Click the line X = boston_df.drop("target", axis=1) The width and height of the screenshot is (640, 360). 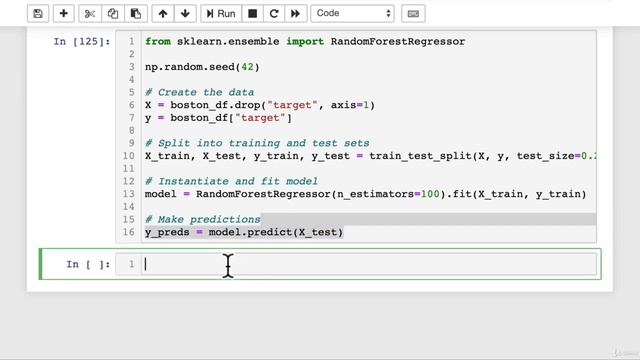point(260,105)
